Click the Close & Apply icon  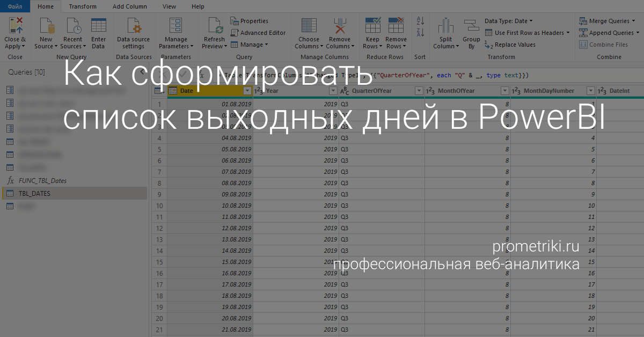tap(16, 25)
